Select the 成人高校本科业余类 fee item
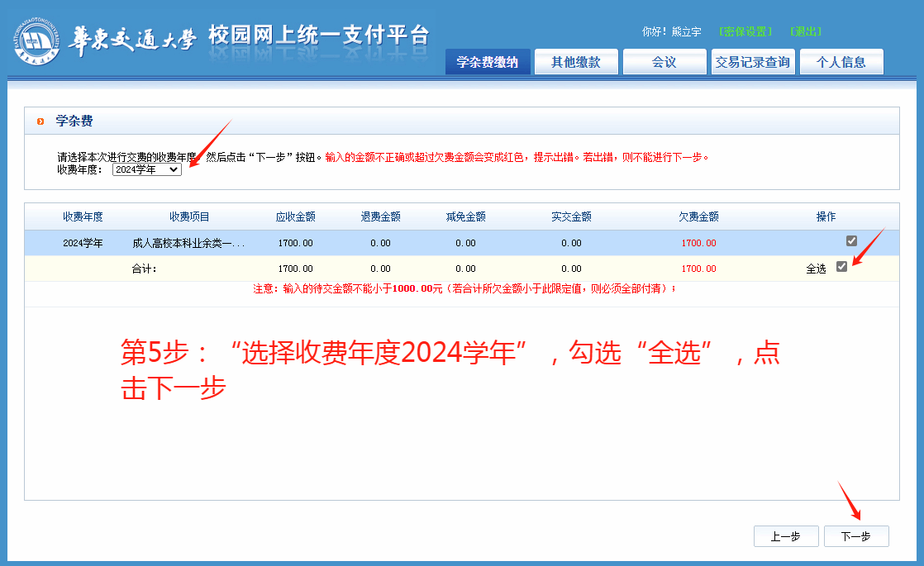Image resolution: width=924 pixels, height=566 pixels. coord(188,243)
